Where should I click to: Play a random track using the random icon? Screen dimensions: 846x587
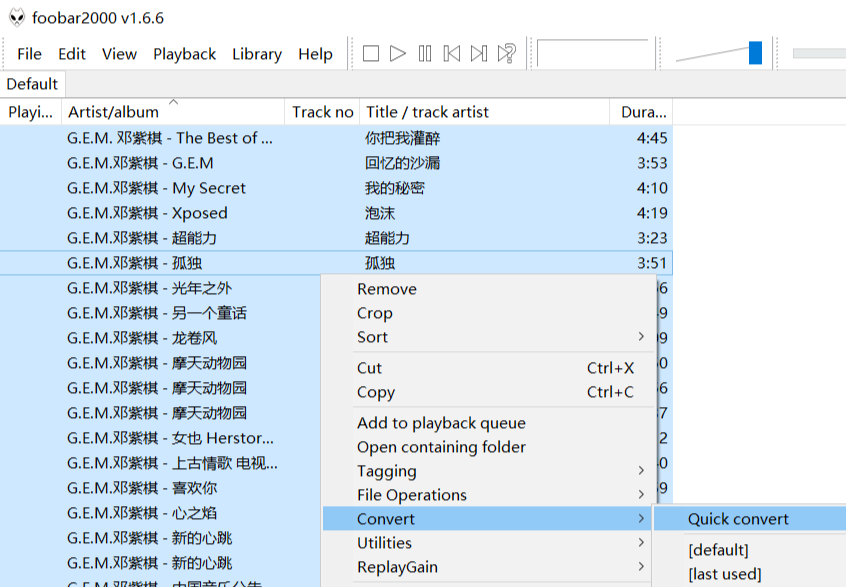coord(506,55)
